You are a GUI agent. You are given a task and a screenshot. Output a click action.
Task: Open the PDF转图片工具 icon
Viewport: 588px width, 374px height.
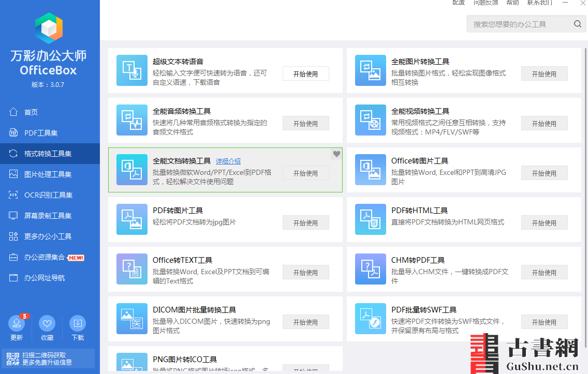131,219
